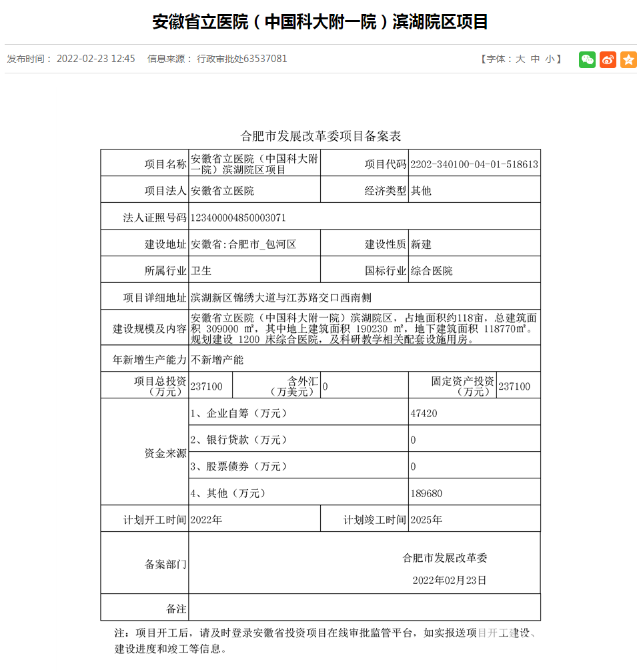Screen dimensions: 641x672
Task: Click the footnote beginning 注：项目开工后
Action: (x=325, y=641)
